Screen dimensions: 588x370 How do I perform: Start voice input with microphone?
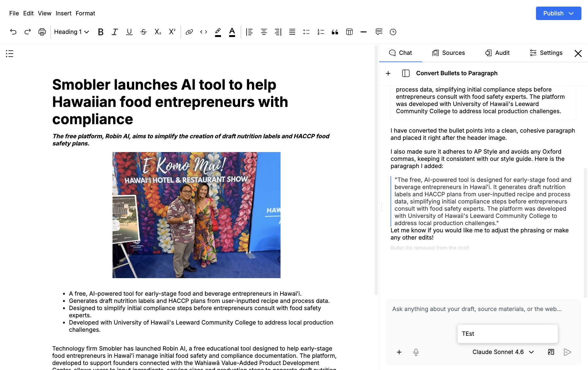click(x=416, y=352)
